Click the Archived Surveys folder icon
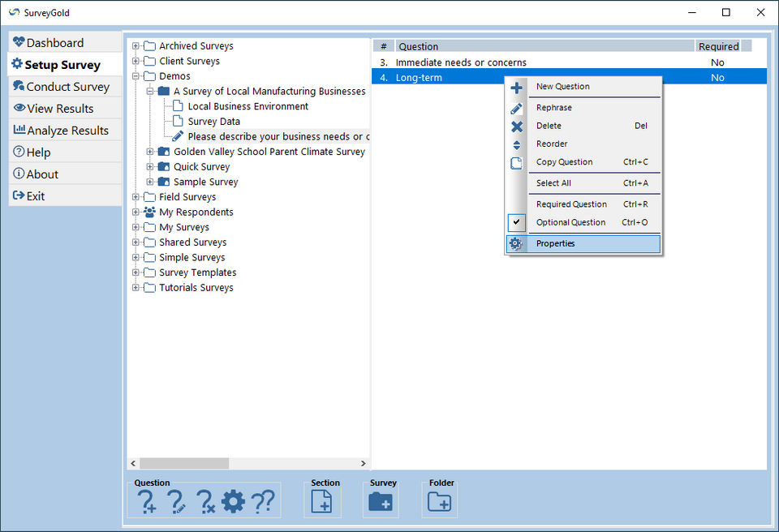The image size is (779, 532). pos(149,46)
